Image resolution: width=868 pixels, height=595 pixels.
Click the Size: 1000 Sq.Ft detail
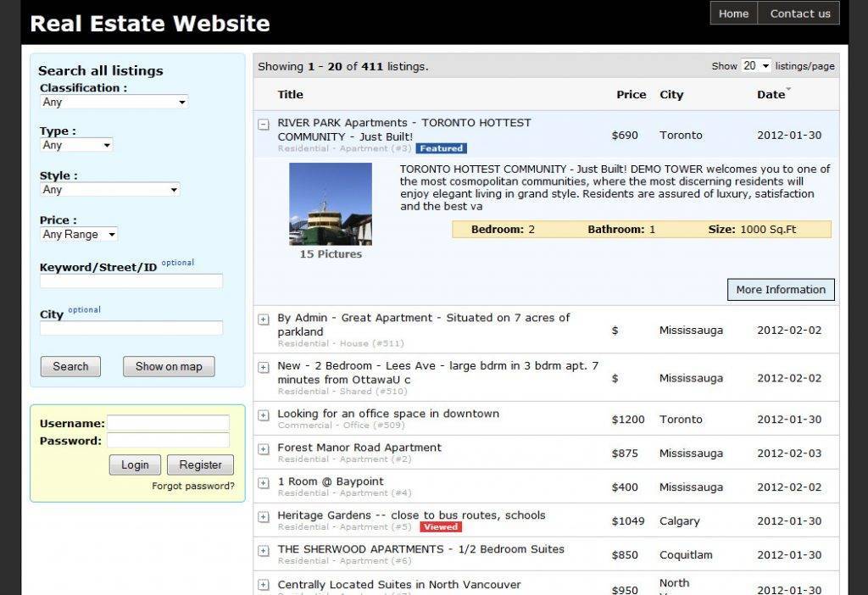point(752,229)
